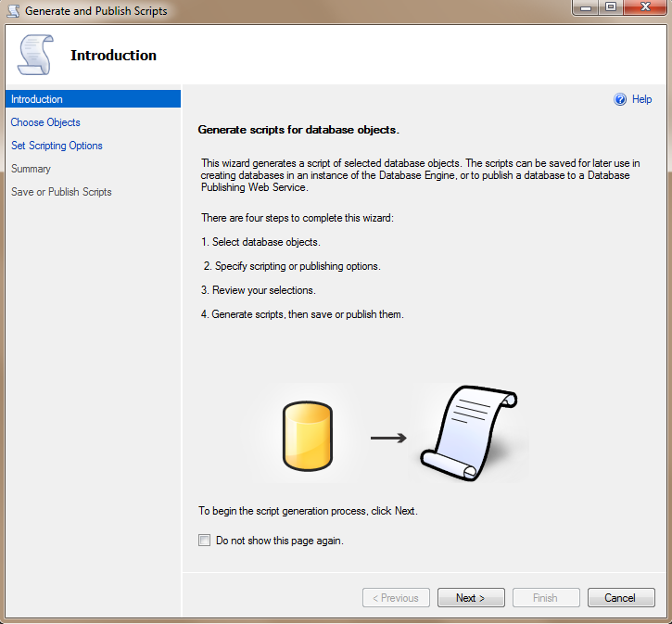Click the scroll icon in the title bar

pyautogui.click(x=14, y=11)
